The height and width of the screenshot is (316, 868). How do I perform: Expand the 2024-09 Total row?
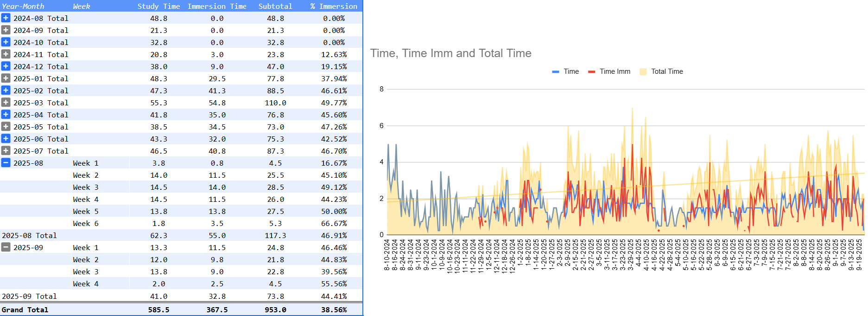[x=6, y=30]
